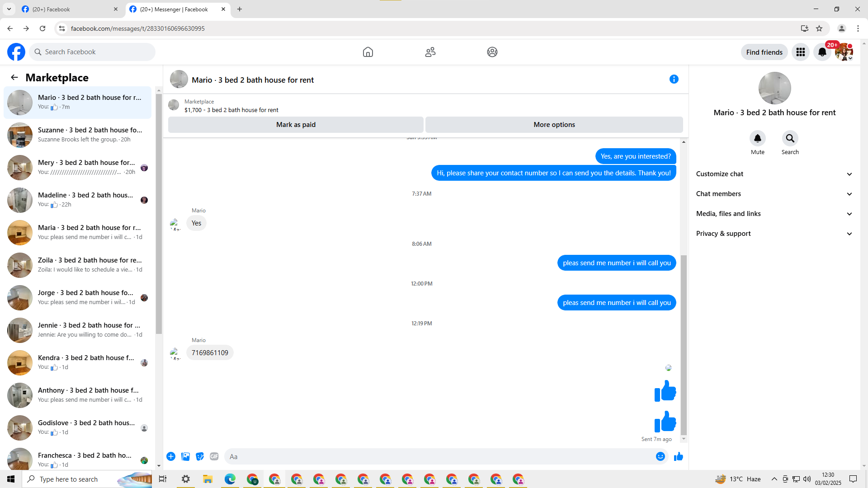Open the Chrome menu three dots

pos(858,28)
